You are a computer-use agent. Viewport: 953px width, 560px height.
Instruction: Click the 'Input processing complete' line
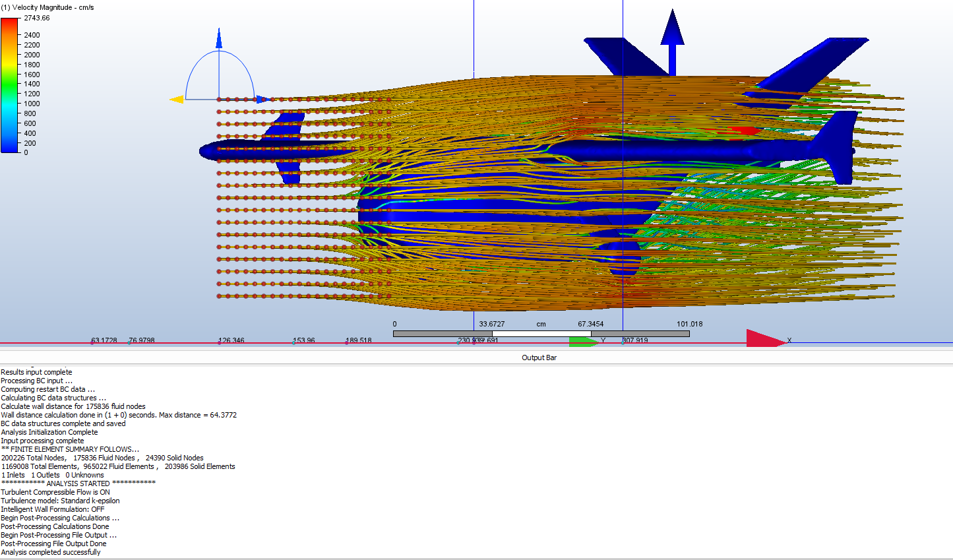point(42,441)
